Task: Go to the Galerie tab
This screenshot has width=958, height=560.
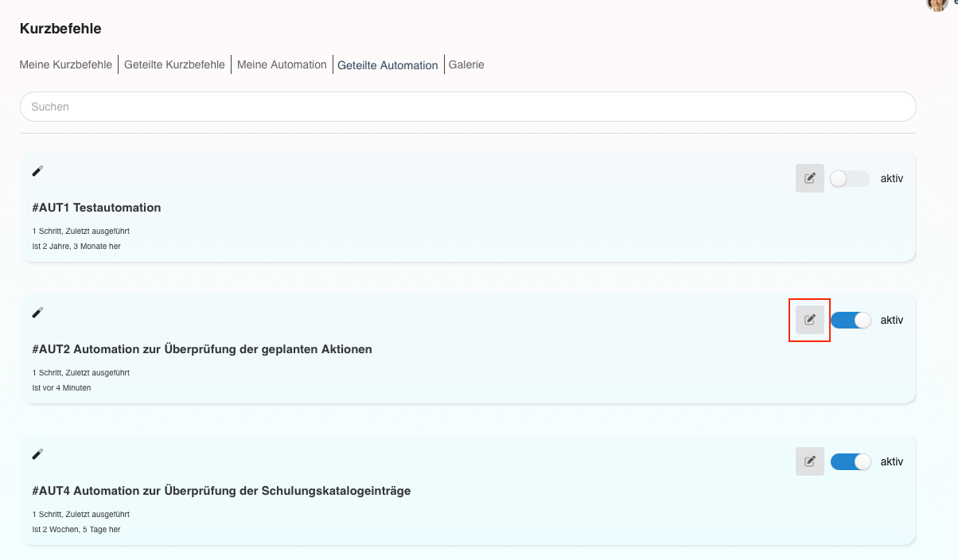Action: point(466,64)
